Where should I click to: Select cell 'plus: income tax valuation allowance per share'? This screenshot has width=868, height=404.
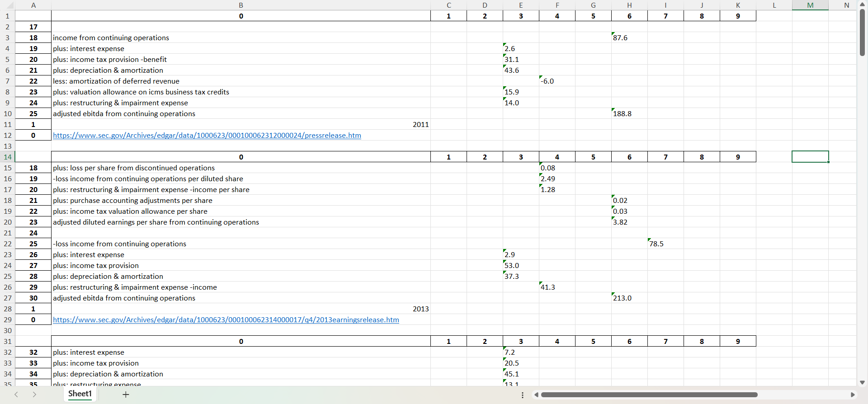tap(241, 211)
